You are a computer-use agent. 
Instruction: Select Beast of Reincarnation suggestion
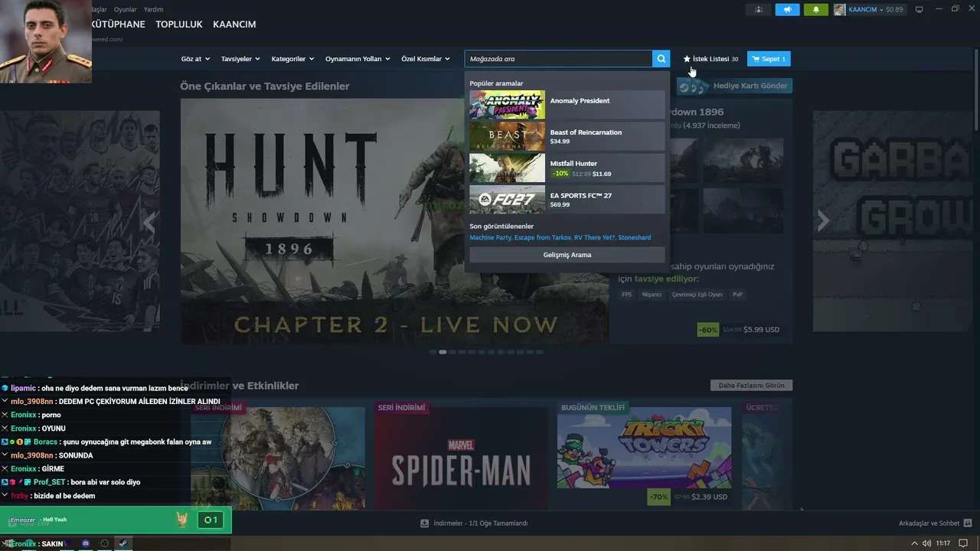[x=567, y=136]
